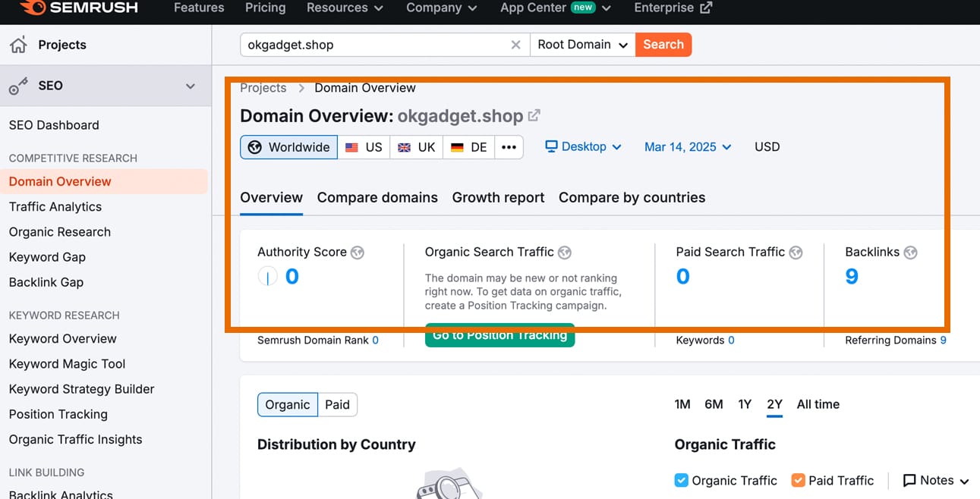This screenshot has width=980, height=499.
Task: Open Keyword Strategy Builder in sidebar
Action: 82,389
